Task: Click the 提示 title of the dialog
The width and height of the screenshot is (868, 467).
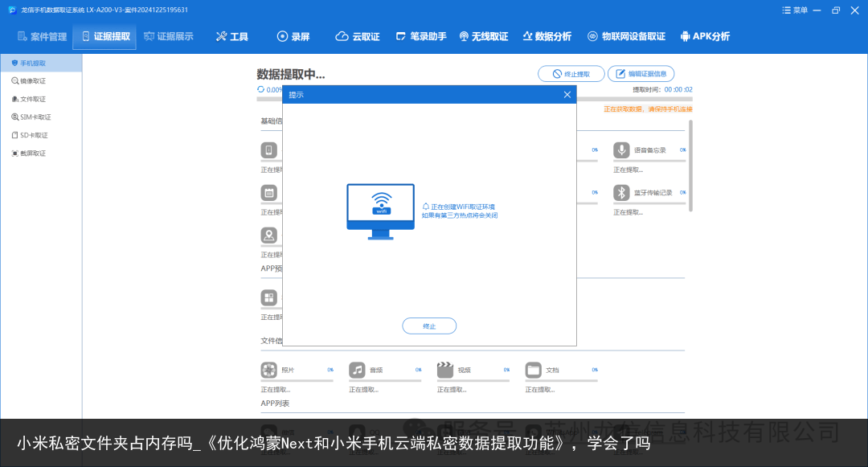Action: click(x=296, y=95)
